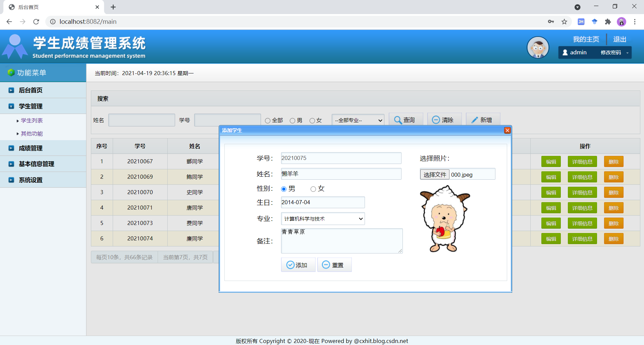Select the 男 search filter radio
This screenshot has width=644, height=345.
292,121
